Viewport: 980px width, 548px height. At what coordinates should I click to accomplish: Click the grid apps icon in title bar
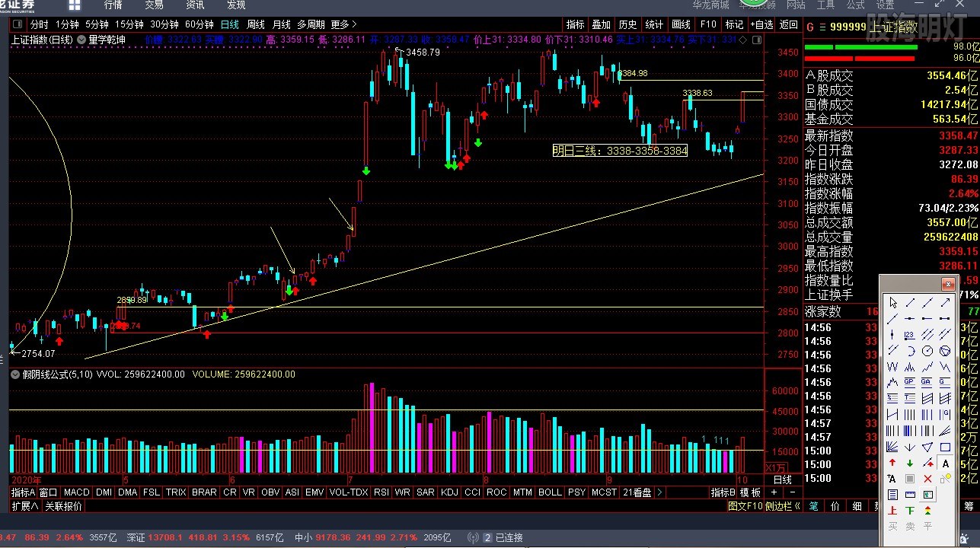tap(75, 5)
